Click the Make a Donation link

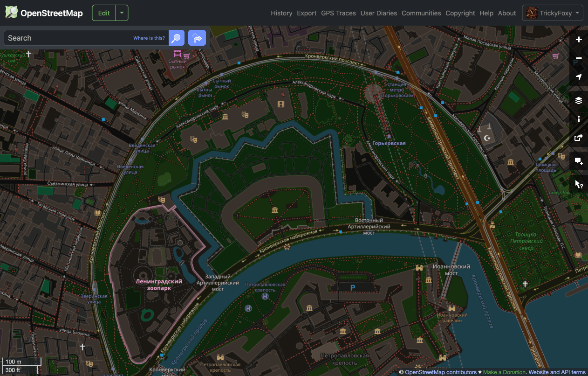pos(505,372)
